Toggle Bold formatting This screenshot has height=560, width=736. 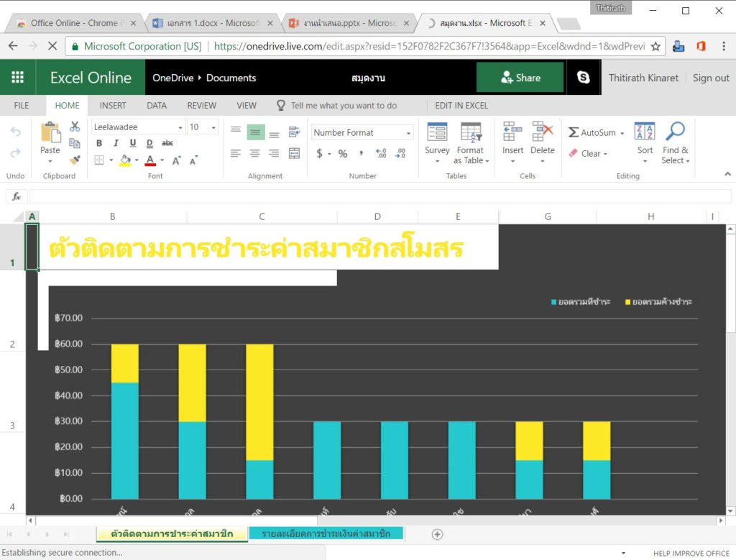click(99, 143)
